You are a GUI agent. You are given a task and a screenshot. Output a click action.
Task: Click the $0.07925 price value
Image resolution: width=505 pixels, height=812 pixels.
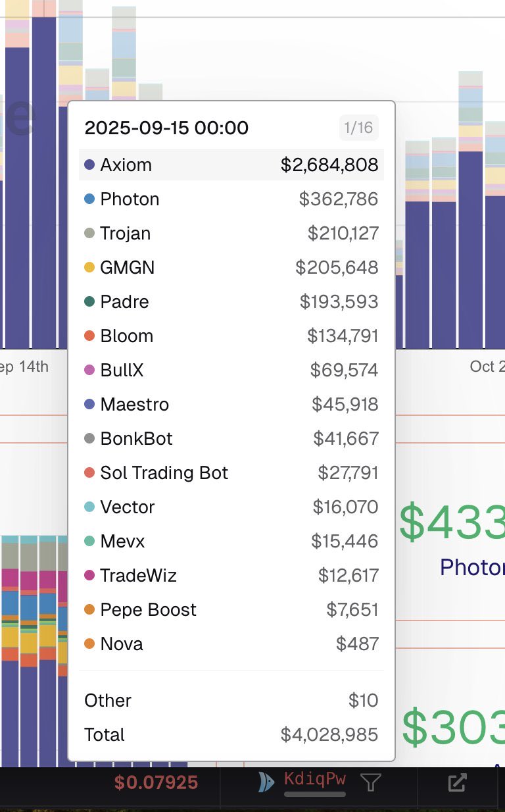(x=156, y=782)
